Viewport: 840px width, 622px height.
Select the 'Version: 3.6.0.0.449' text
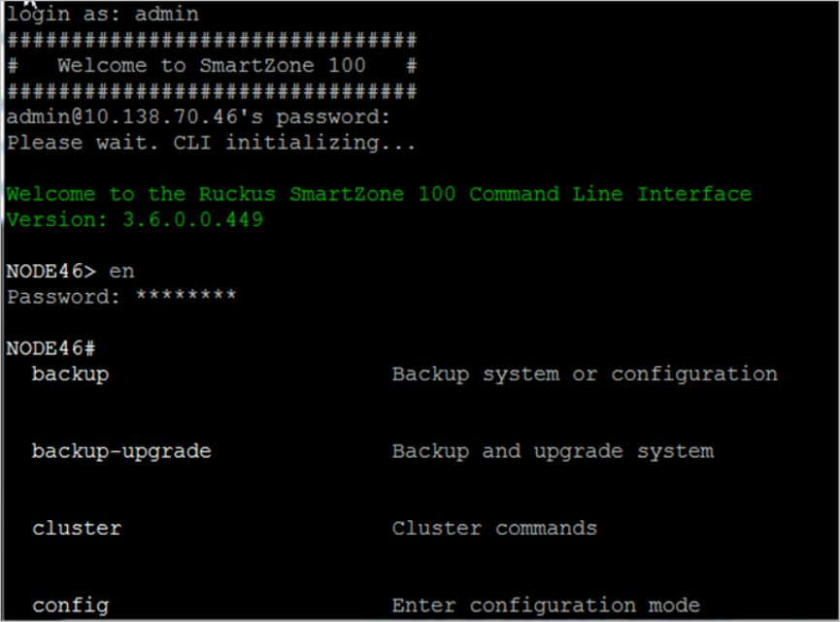[x=135, y=219]
